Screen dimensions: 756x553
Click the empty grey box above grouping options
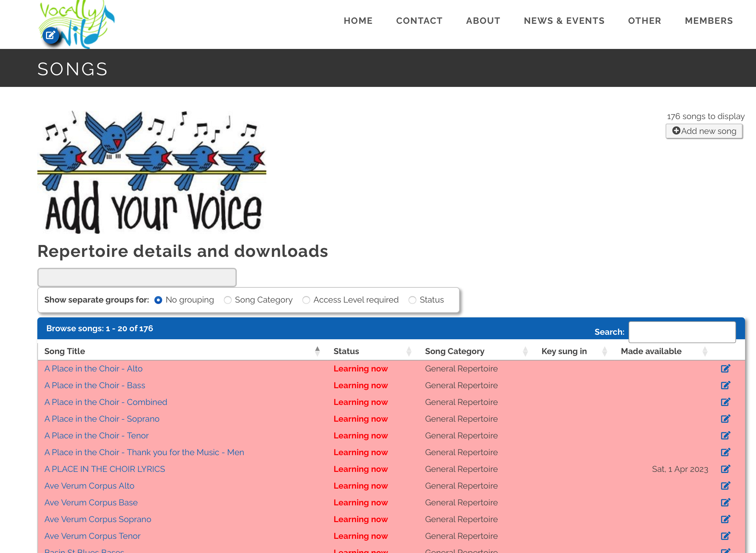click(x=137, y=277)
